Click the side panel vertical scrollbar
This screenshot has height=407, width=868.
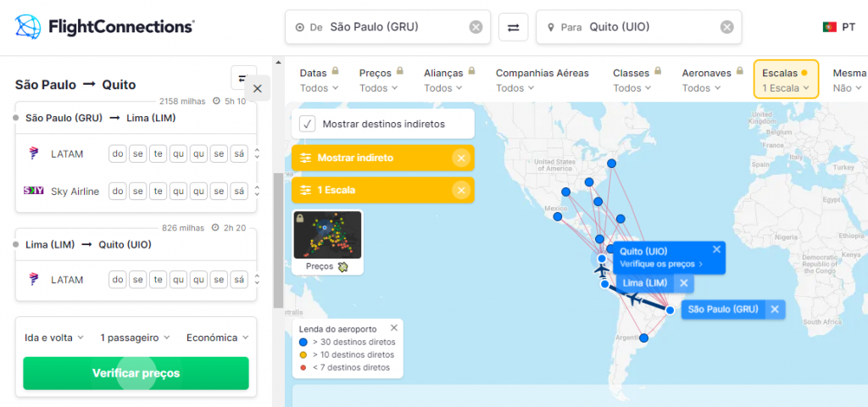point(278,240)
